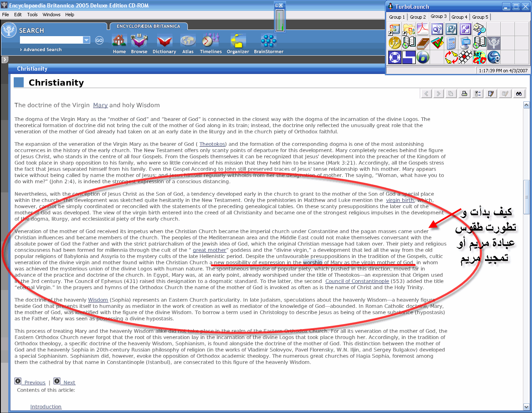Click the highlighted word 'worship' in article
This screenshot has width=532, height=413.
[x=313, y=263]
